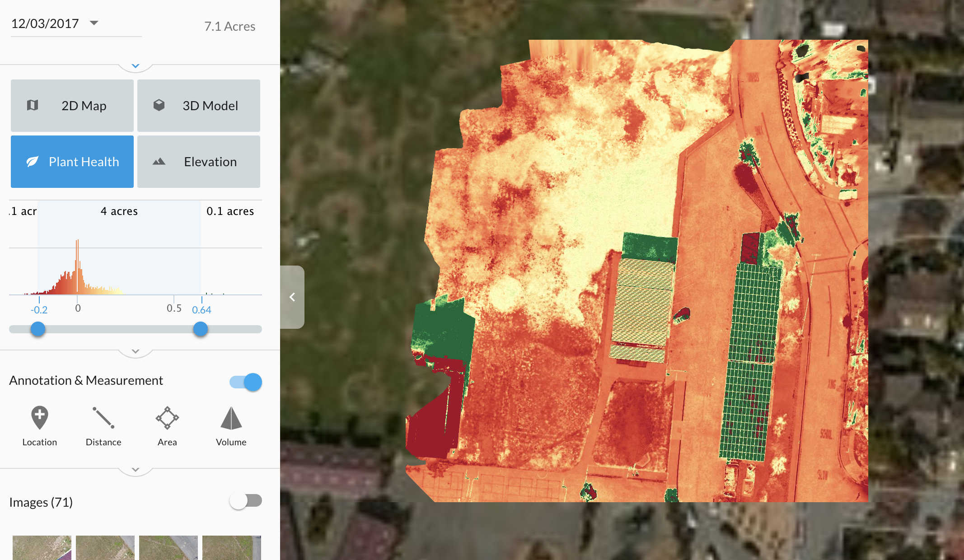This screenshot has width=964, height=560.
Task: Click the 0.64 upper range slider handle
Action: (x=201, y=329)
